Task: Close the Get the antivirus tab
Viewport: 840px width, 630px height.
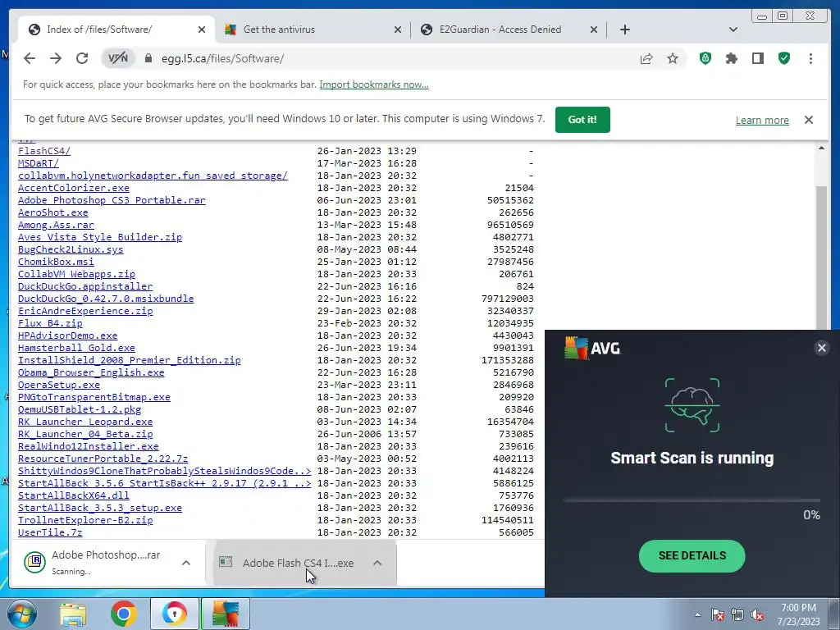Action: point(398,30)
